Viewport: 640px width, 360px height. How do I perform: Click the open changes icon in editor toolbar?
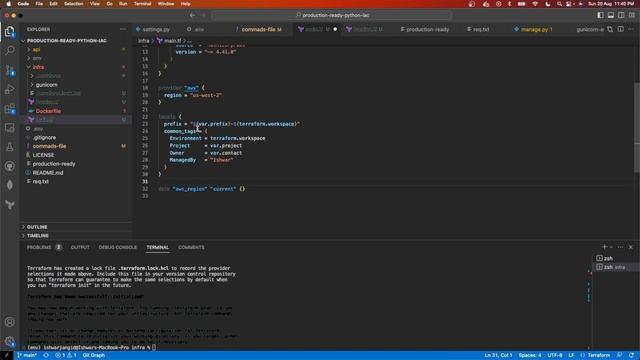[x=610, y=29]
